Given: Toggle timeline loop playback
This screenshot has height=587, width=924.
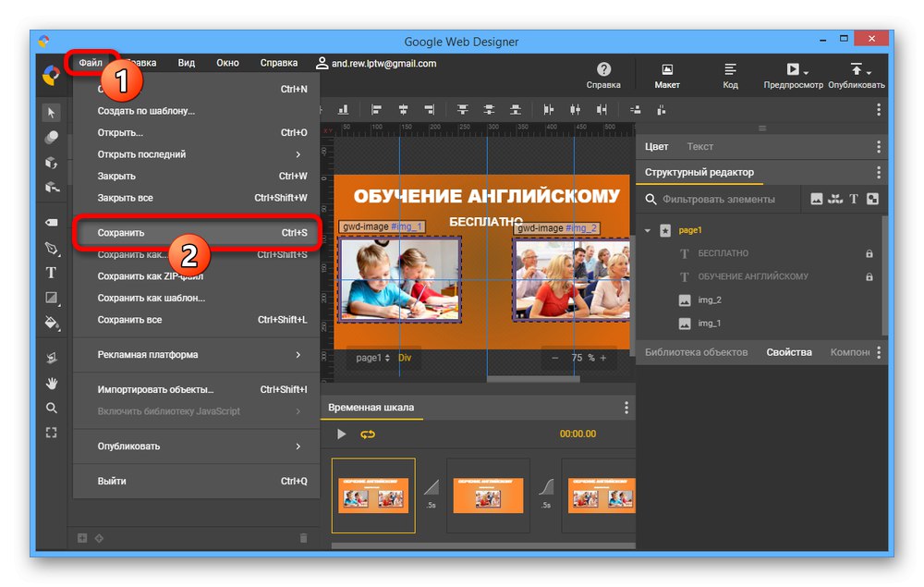Looking at the screenshot, I should (368, 434).
